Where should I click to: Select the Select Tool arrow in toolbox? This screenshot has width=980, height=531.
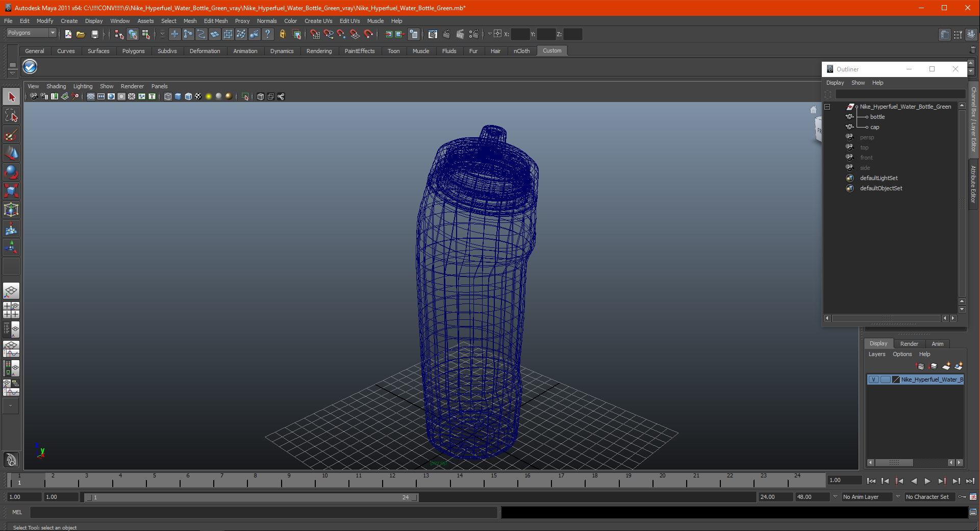click(x=11, y=97)
